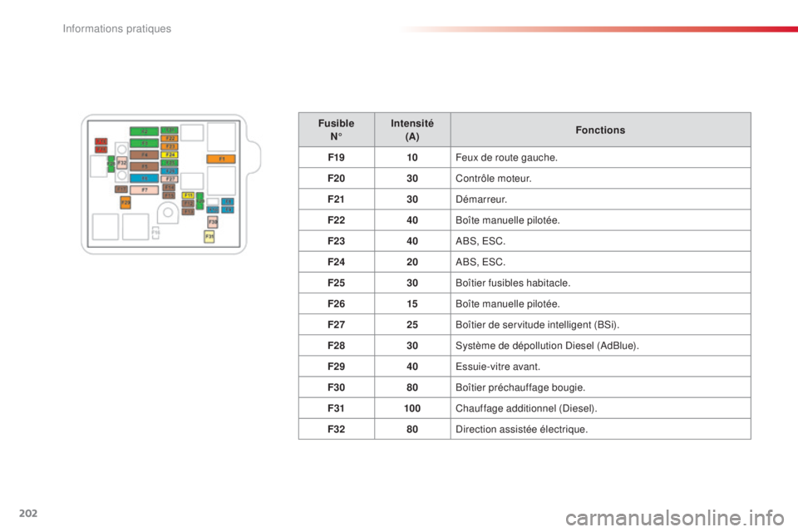Click the orange F29 fuse in the diagram

[x=126, y=203]
